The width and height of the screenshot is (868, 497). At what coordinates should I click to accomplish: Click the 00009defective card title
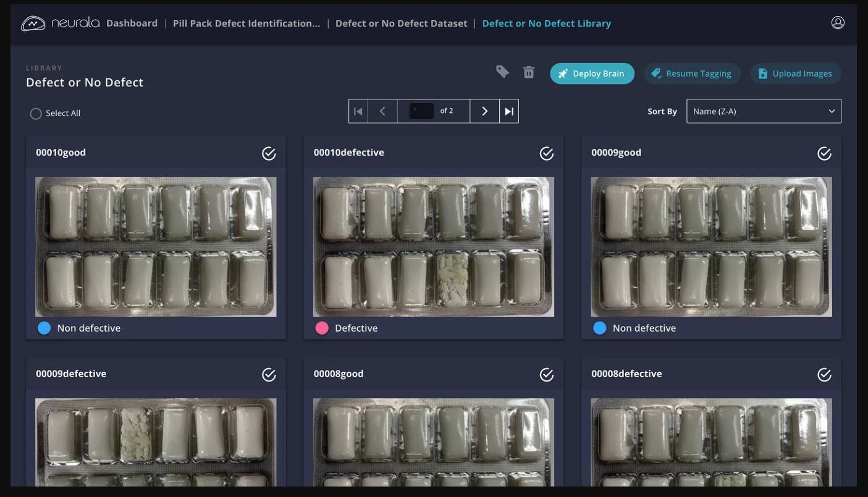coord(71,374)
